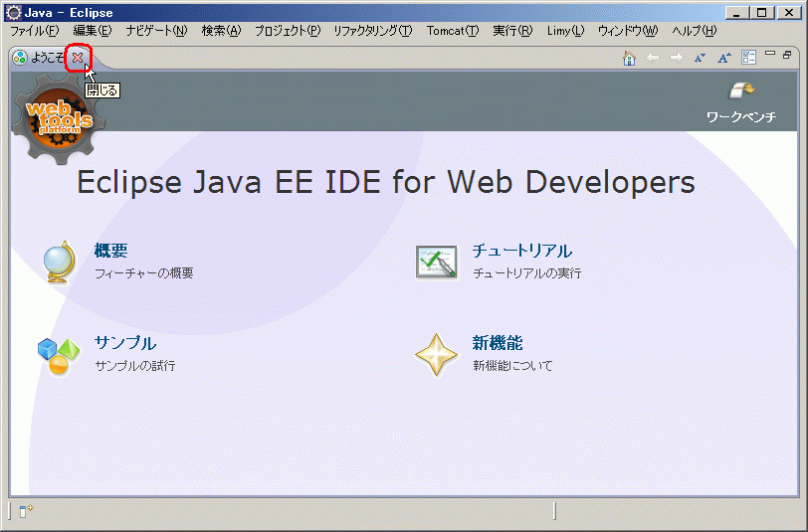Screen dimensions: 808x532
Task: Open the ファイル(F) menu
Action: tap(35, 31)
